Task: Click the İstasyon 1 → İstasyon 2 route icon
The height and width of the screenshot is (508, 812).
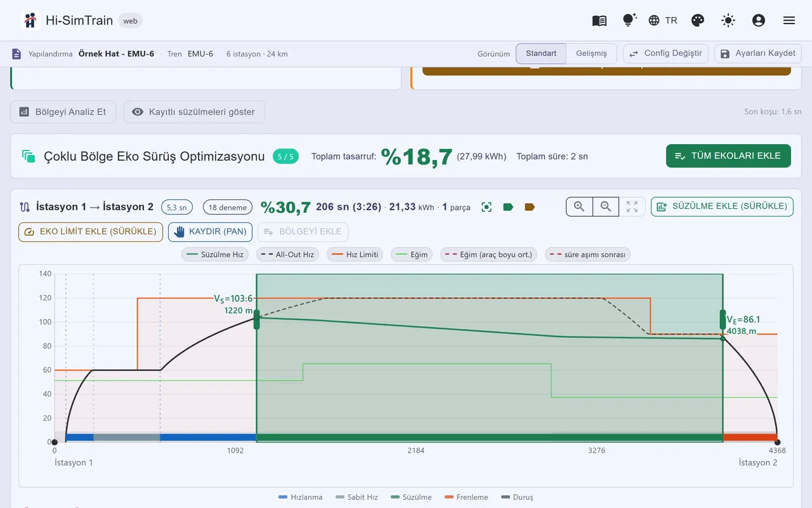Action: coord(25,207)
